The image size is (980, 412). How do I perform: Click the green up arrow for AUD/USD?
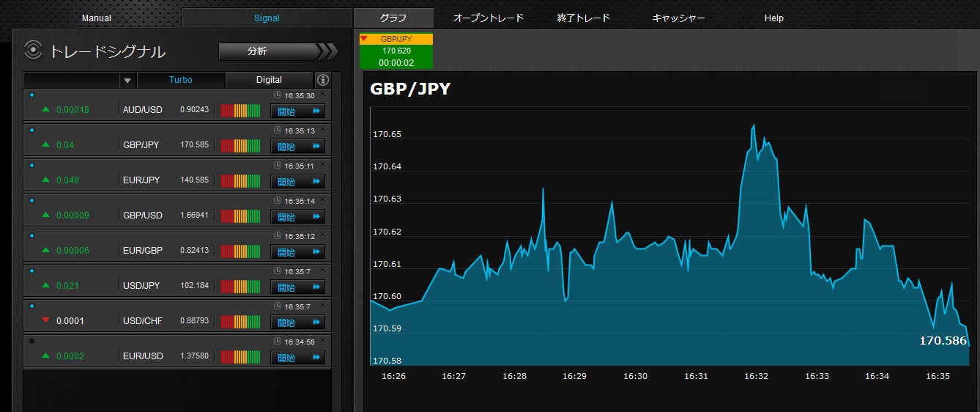(46, 110)
